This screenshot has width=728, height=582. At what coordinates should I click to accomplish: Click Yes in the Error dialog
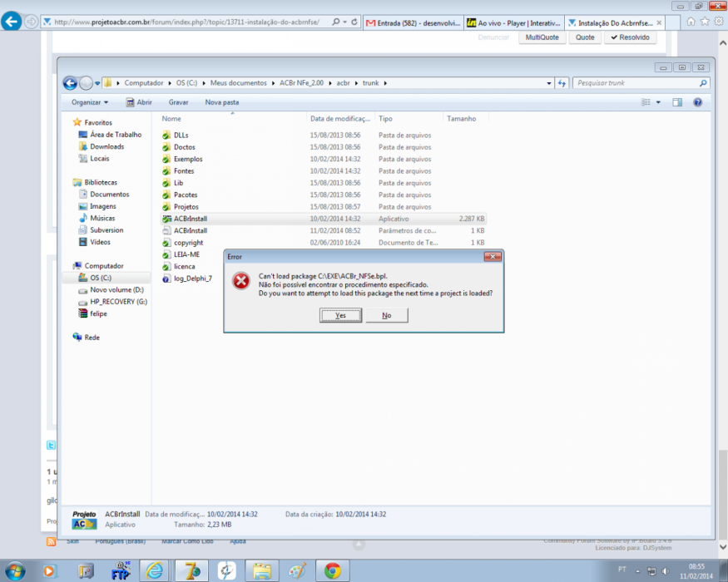(340, 315)
